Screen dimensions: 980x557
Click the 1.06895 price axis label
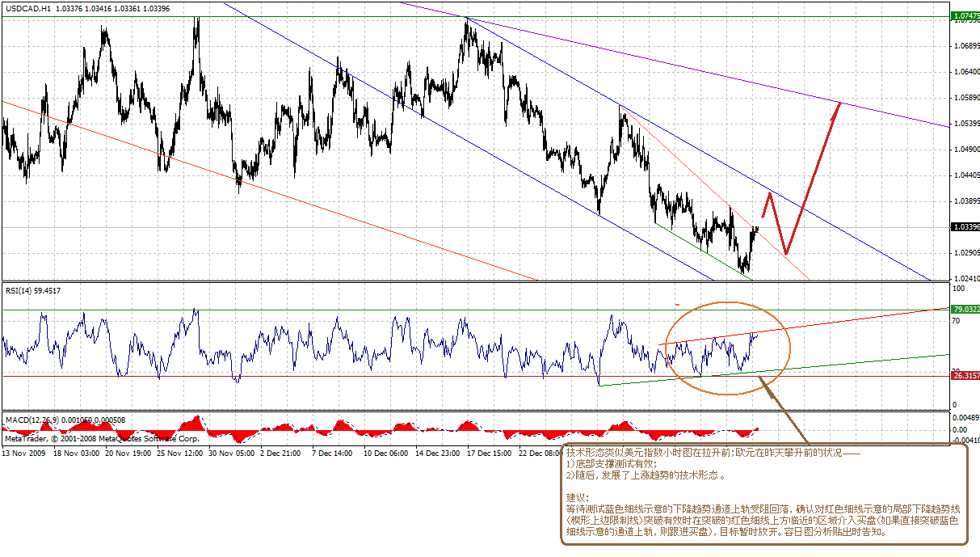[x=966, y=46]
